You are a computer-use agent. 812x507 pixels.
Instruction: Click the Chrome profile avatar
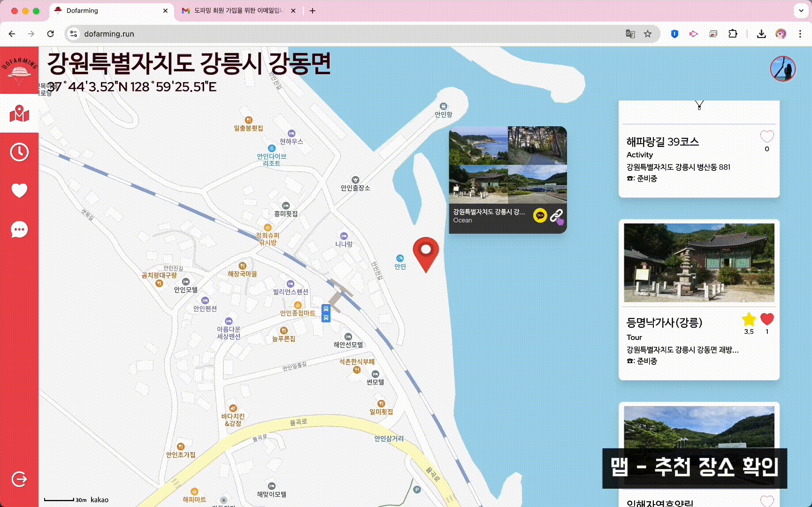tap(781, 34)
